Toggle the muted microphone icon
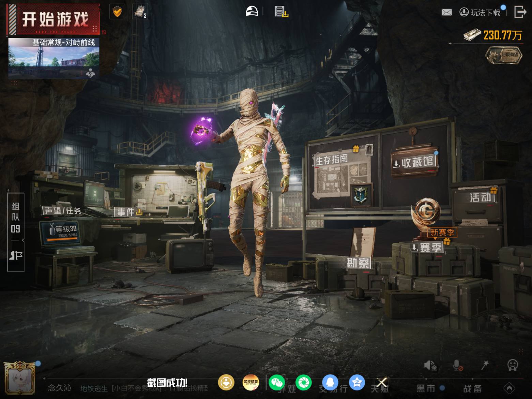 (x=457, y=366)
